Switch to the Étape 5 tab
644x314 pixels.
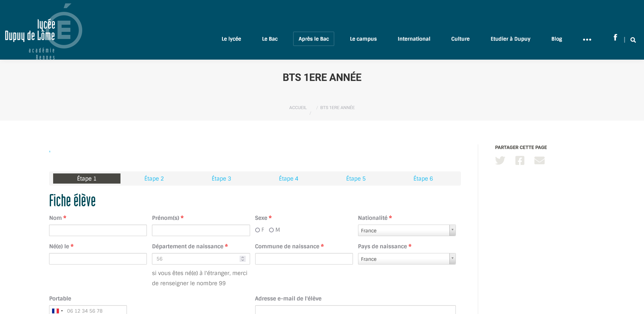pos(356,179)
